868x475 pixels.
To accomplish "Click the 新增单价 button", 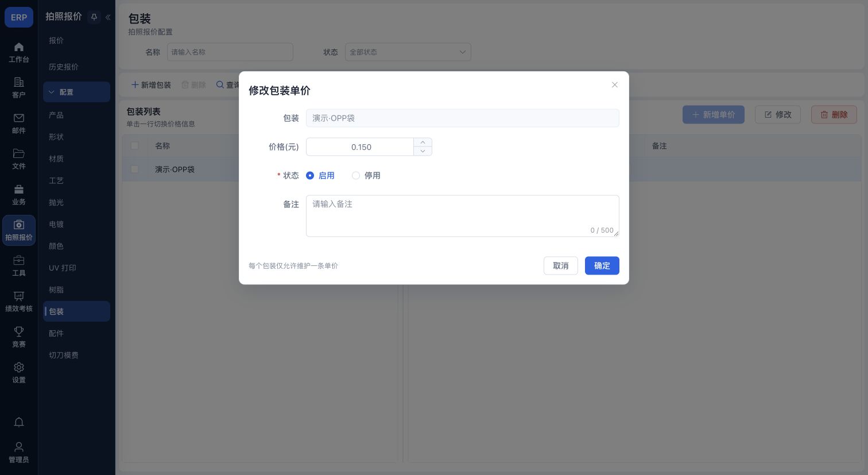I will click(x=714, y=114).
